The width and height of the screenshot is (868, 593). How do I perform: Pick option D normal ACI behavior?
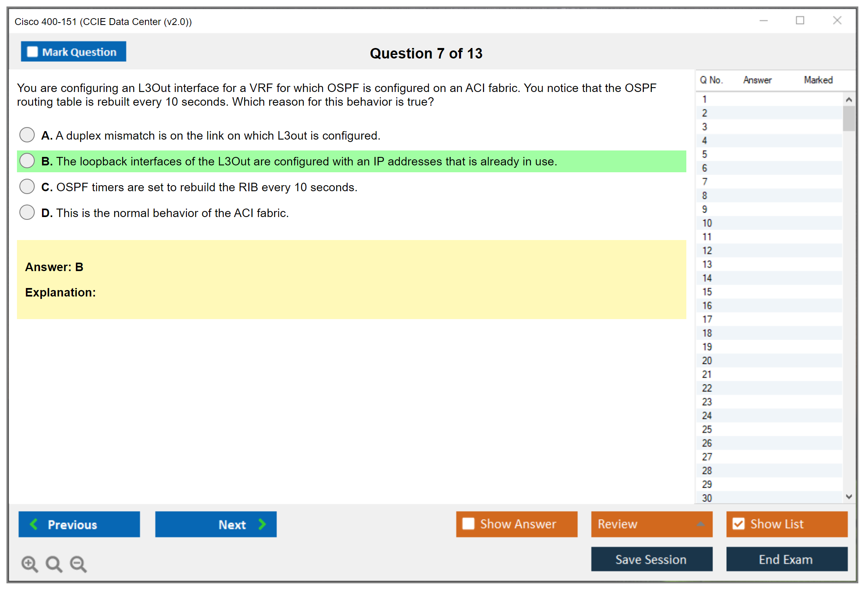point(27,212)
